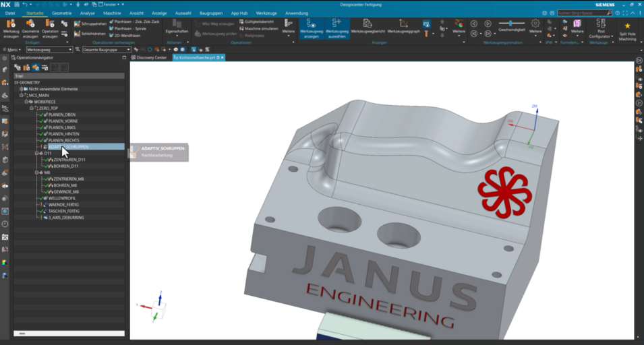Click the undo icon

(25, 5)
